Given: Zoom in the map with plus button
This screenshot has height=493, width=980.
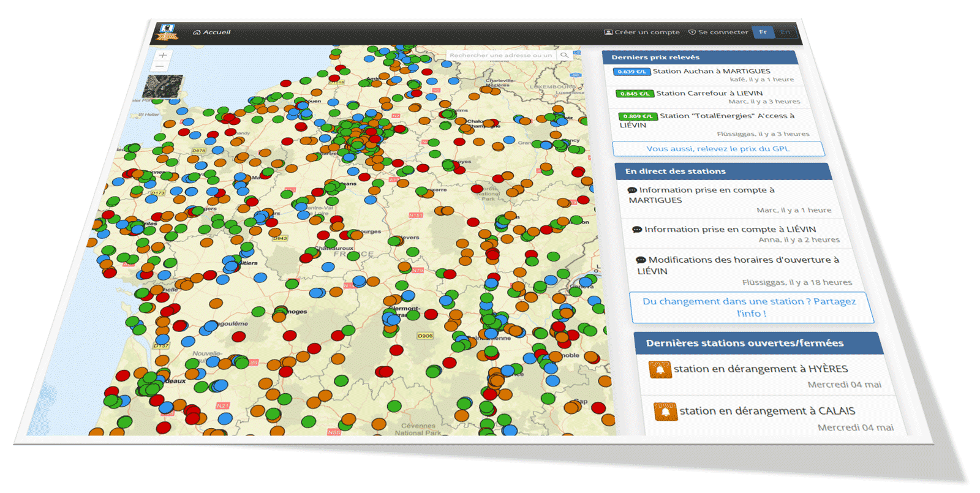Looking at the screenshot, I should click(163, 55).
